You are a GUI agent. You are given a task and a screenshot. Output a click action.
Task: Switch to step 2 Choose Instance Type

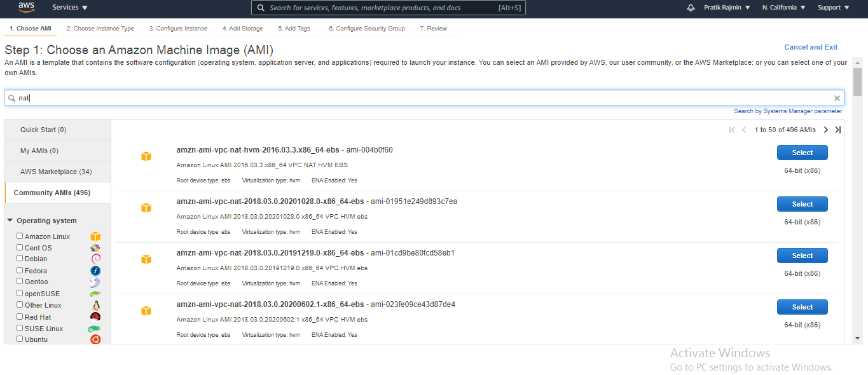tap(100, 29)
